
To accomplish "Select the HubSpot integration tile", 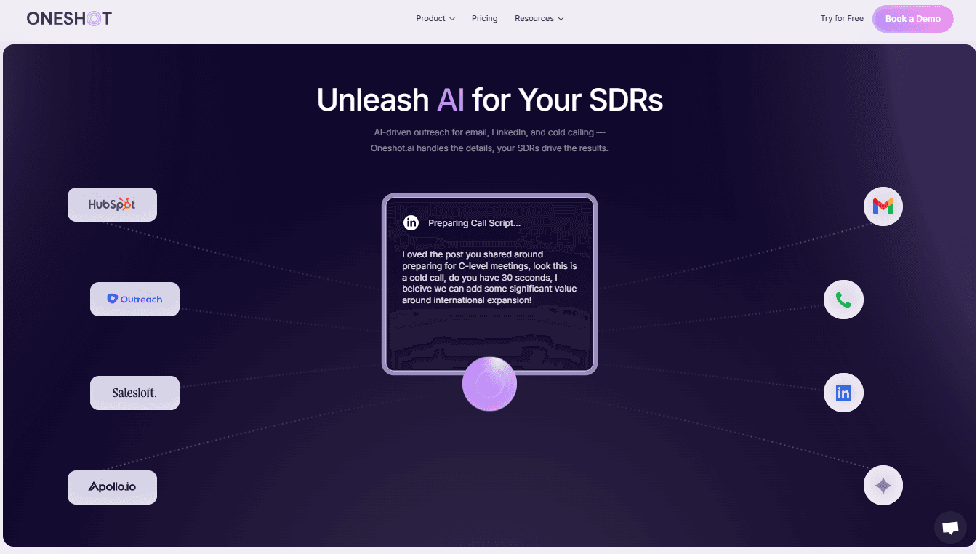I will click(112, 204).
